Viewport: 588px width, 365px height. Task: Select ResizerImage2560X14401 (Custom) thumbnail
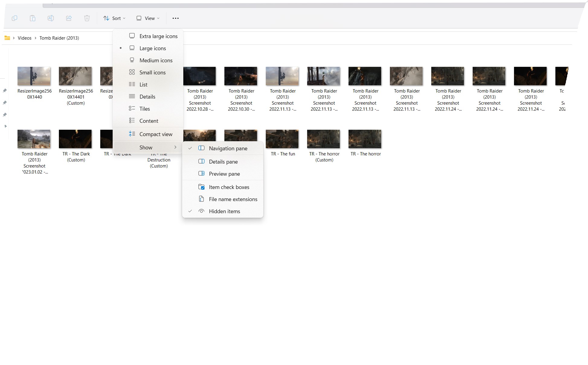[x=76, y=76]
